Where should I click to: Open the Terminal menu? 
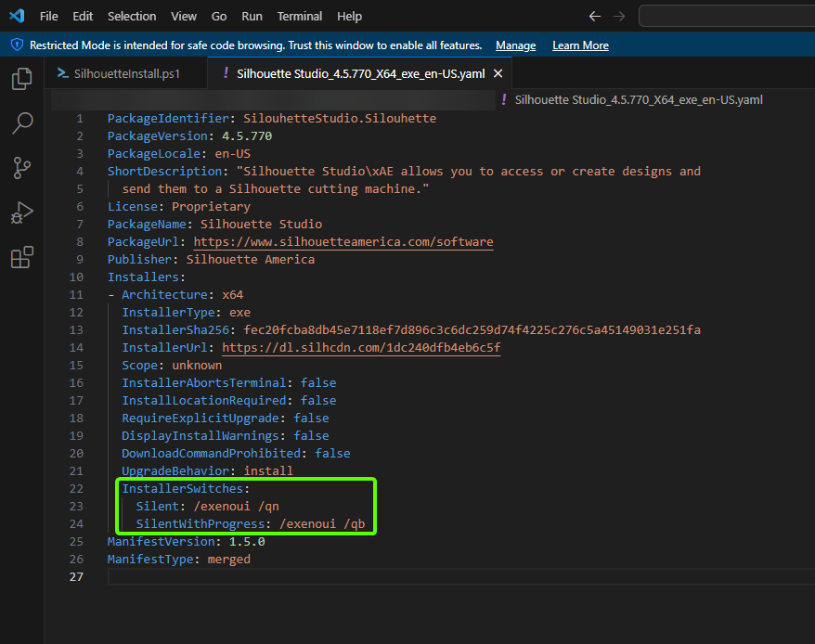pos(299,16)
